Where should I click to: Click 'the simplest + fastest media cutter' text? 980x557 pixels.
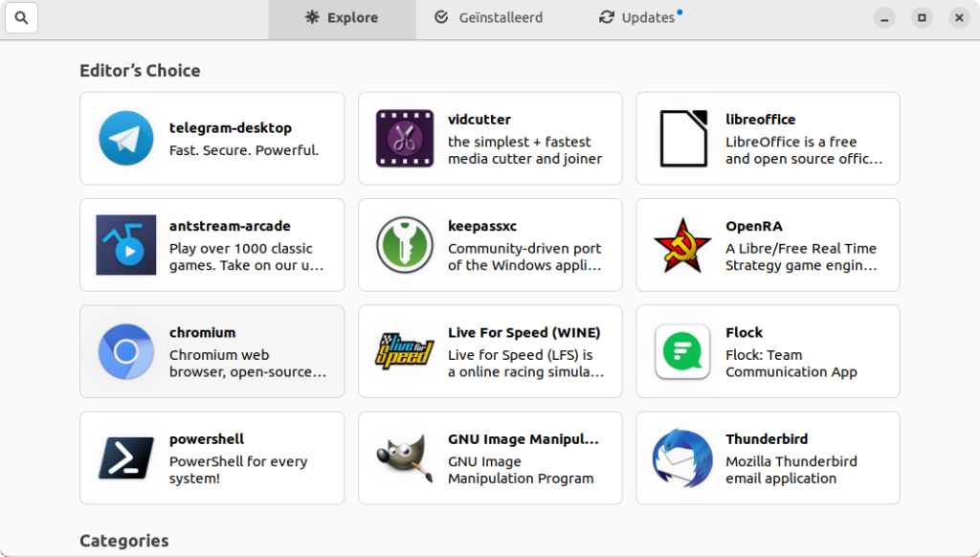[525, 150]
